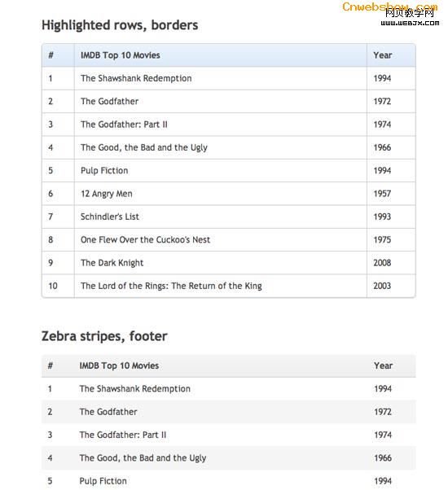The image size is (448, 490).
Task: Click the 'Highlighted rows, borders' heading
Action: pyautogui.click(x=120, y=25)
